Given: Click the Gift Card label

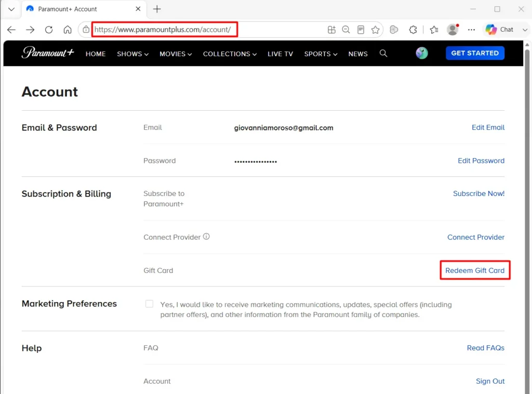Looking at the screenshot, I should [x=158, y=270].
